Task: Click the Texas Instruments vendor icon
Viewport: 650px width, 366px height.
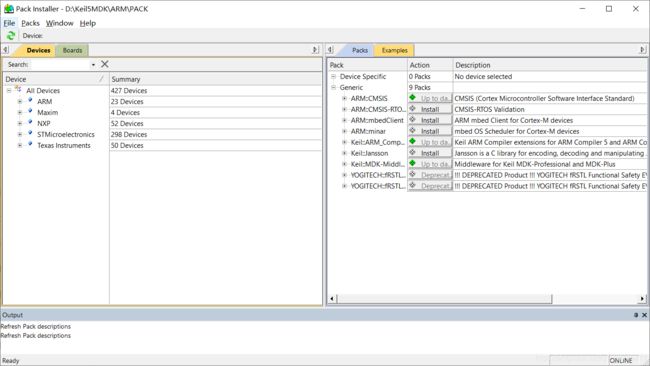Action: (30, 144)
